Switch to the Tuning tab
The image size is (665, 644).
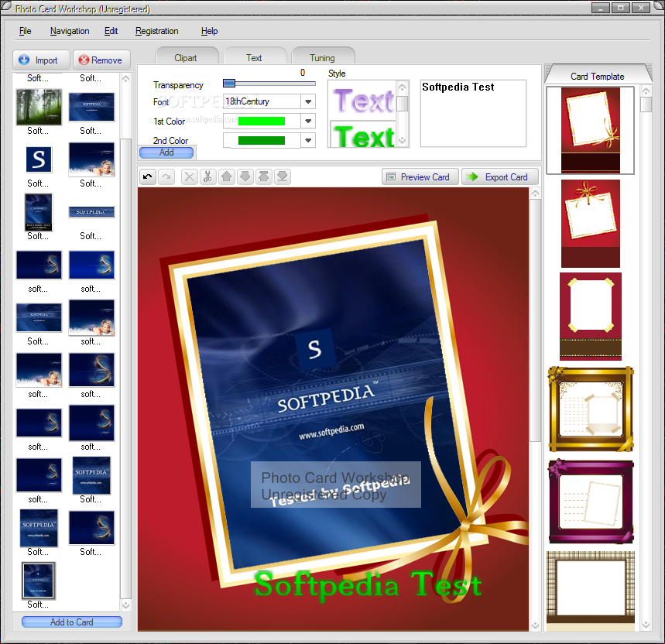pyautogui.click(x=322, y=57)
